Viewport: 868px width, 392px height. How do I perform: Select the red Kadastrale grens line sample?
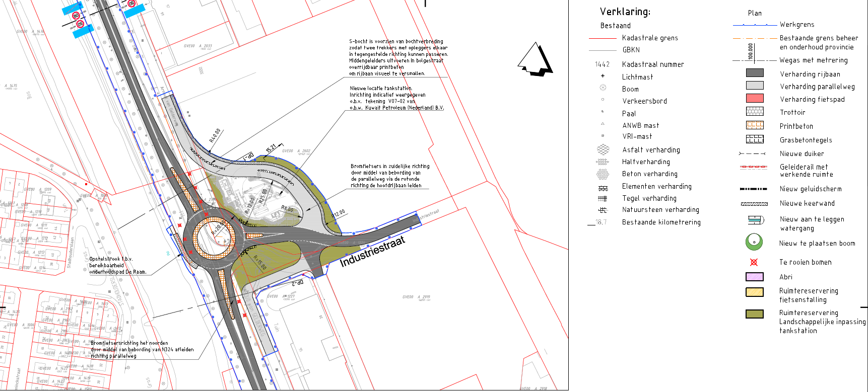tap(603, 38)
